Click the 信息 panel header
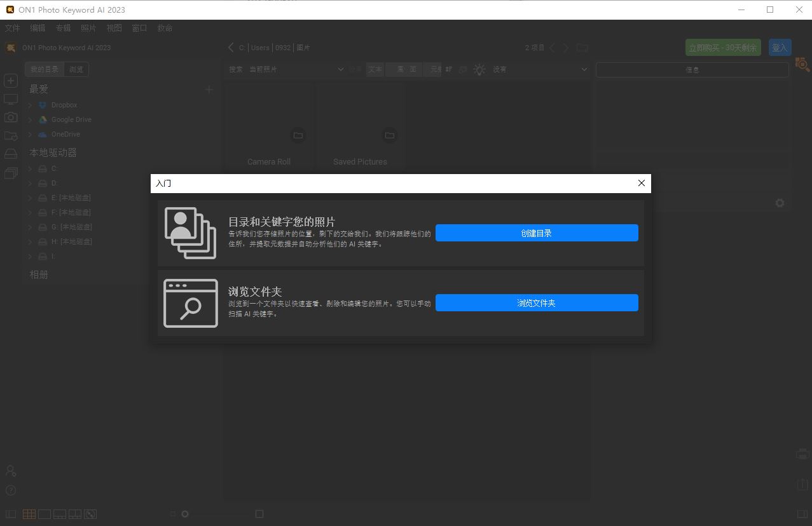 (x=692, y=70)
